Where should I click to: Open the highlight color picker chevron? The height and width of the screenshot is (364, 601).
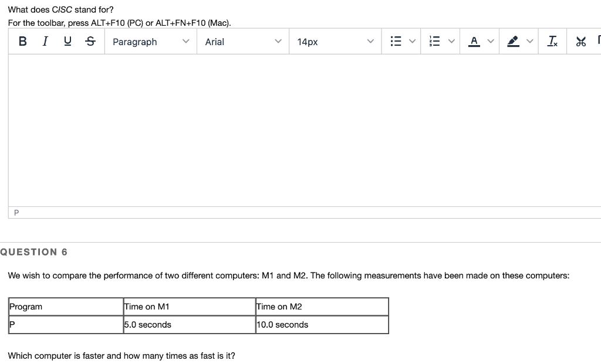click(x=530, y=41)
